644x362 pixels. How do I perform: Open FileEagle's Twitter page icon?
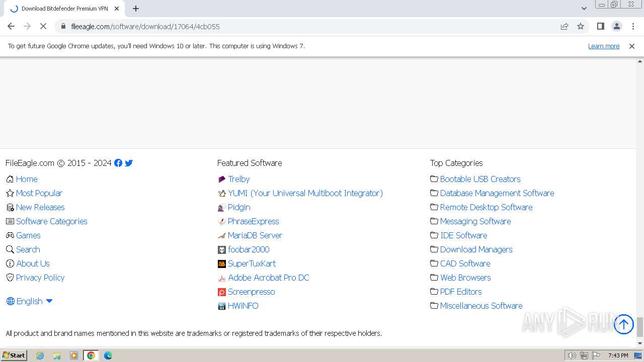click(x=129, y=163)
